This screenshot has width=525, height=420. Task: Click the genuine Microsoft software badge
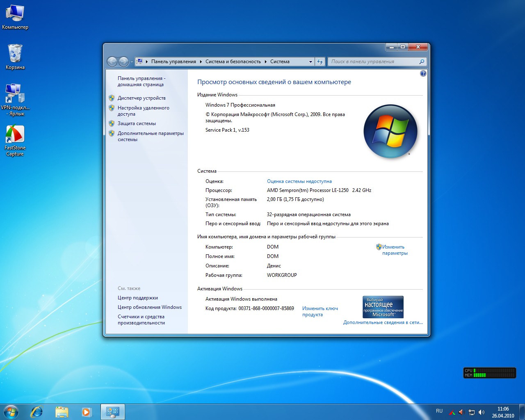pos(383,307)
